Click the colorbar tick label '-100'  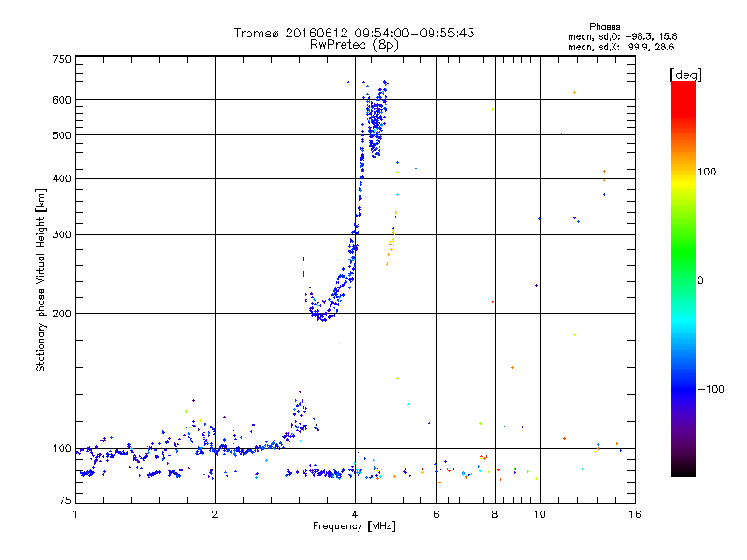pyautogui.click(x=711, y=389)
